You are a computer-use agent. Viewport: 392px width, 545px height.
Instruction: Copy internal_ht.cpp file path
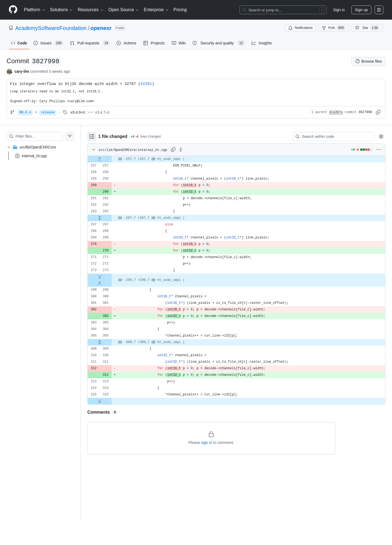173,150
